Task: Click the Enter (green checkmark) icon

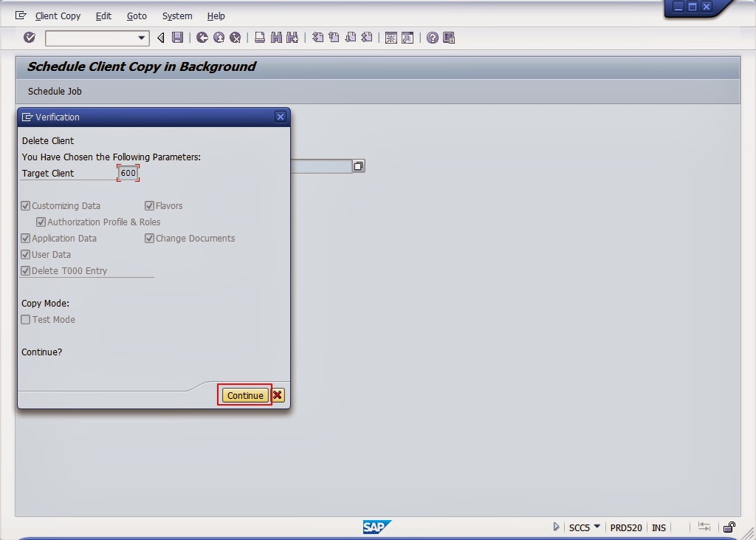Action: tap(29, 38)
